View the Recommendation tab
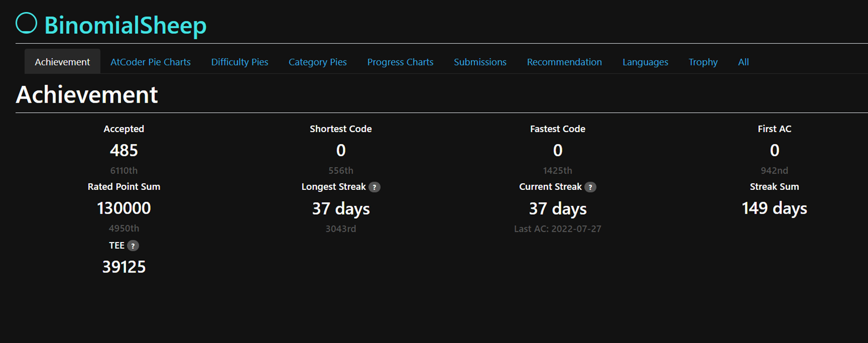The image size is (868, 343). pos(564,62)
